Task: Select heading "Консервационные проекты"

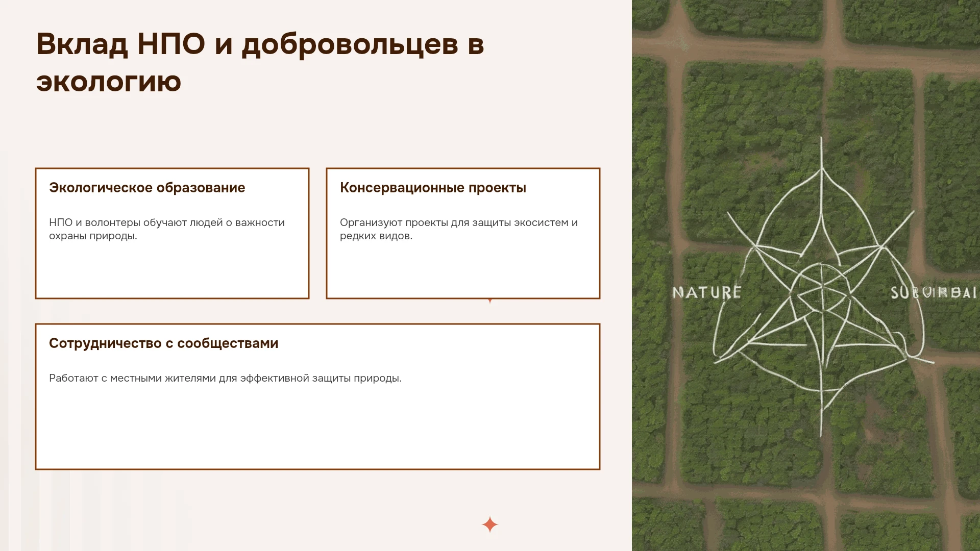Action: coord(433,188)
